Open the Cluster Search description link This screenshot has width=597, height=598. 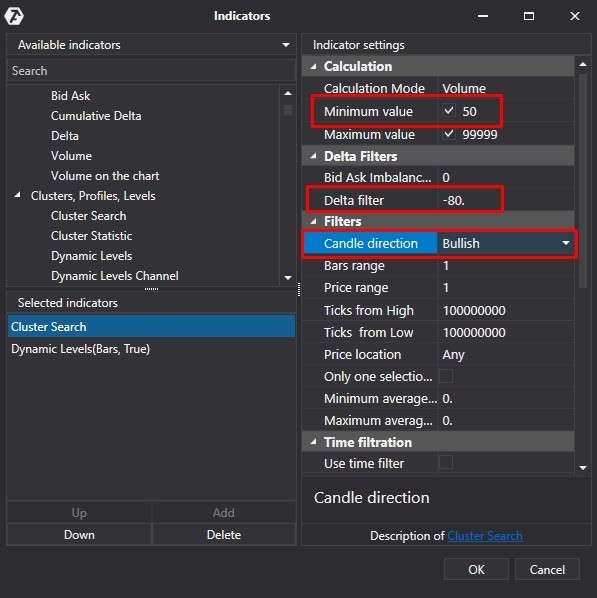tap(485, 536)
